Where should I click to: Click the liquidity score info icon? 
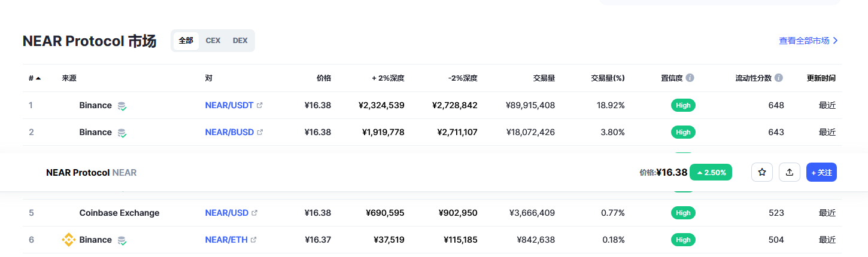tap(779, 78)
